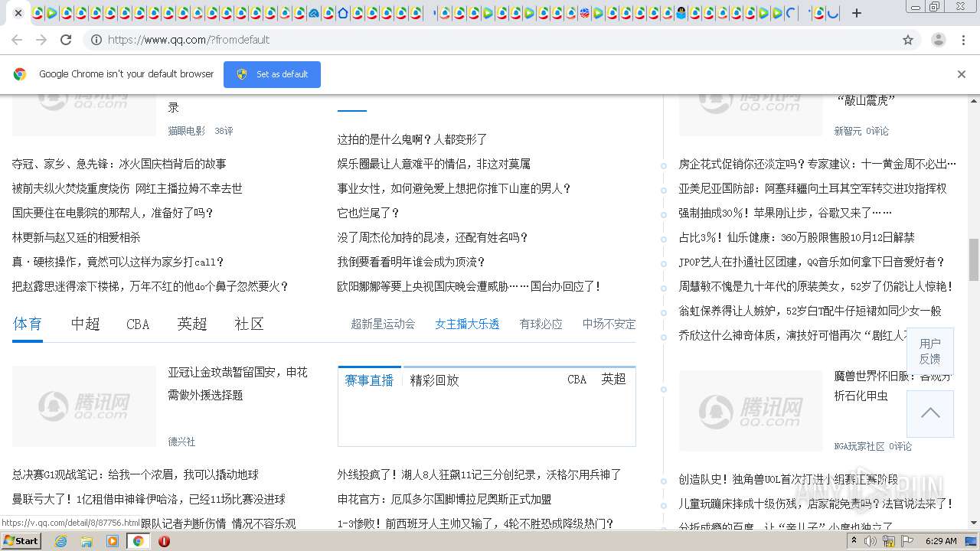Switch to 赛事直播 tab

369,380
